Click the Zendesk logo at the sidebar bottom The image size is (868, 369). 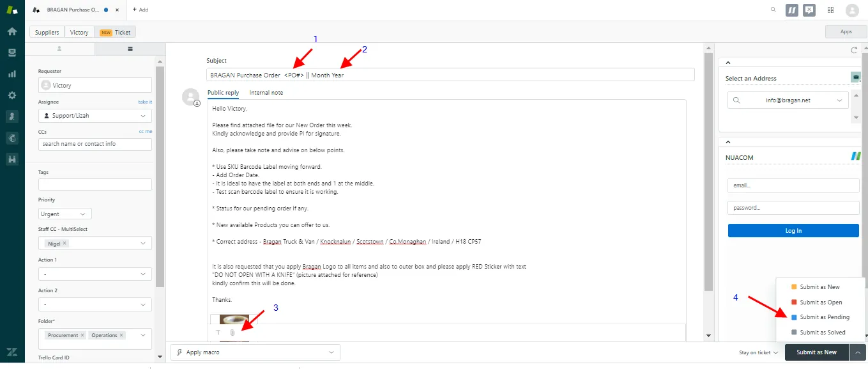click(x=11, y=352)
